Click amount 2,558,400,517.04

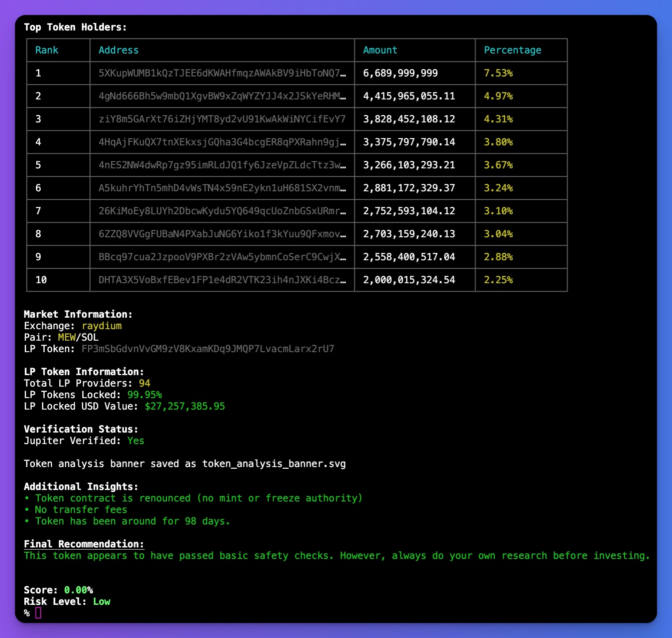tap(409, 257)
